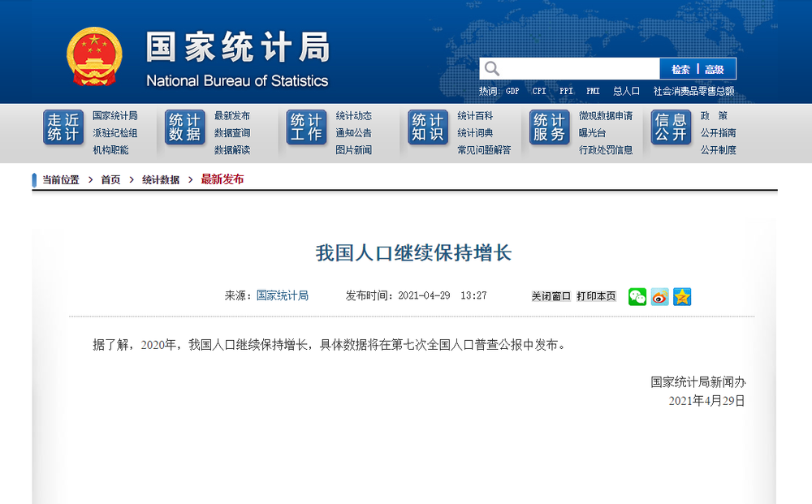The width and height of the screenshot is (812, 504).
Task: Click the GDP hot keyword
Action: 512,91
